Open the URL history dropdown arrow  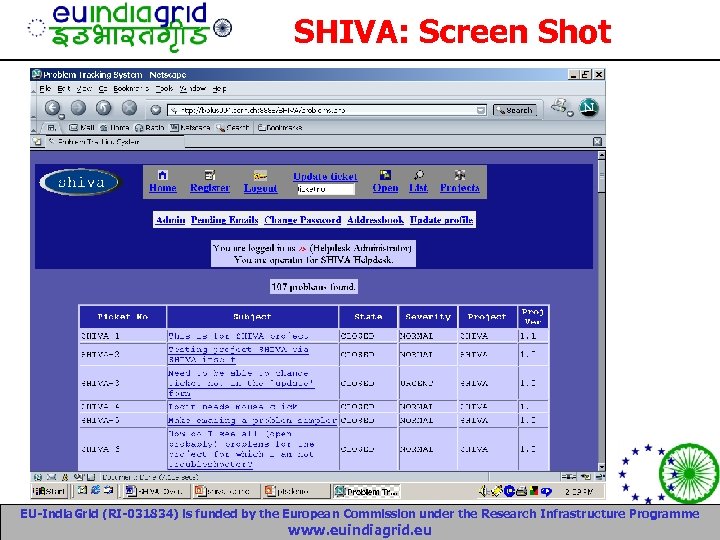[x=481, y=110]
